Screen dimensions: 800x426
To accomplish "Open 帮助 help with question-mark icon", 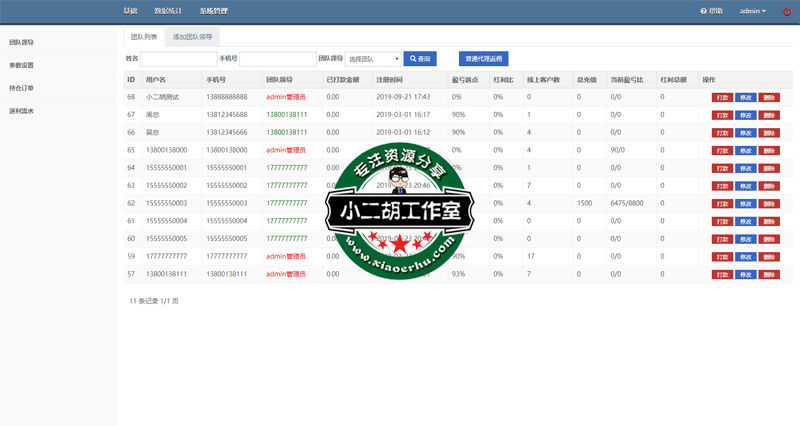I will pos(711,11).
